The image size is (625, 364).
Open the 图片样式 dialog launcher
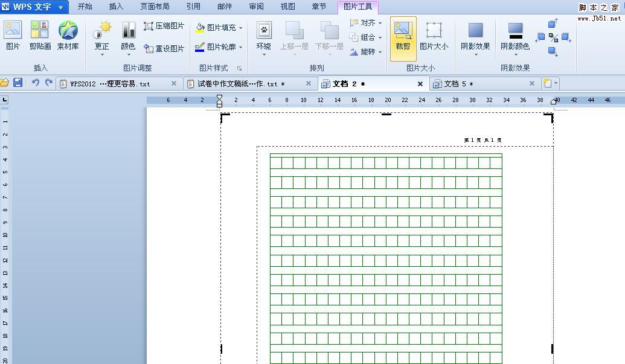pyautogui.click(x=239, y=68)
